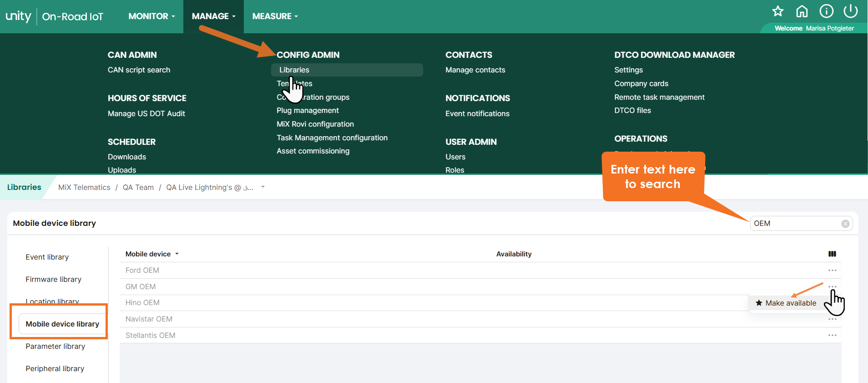Viewport: 868px width, 383px height.
Task: Click the favourites star icon in header
Action: tap(778, 11)
